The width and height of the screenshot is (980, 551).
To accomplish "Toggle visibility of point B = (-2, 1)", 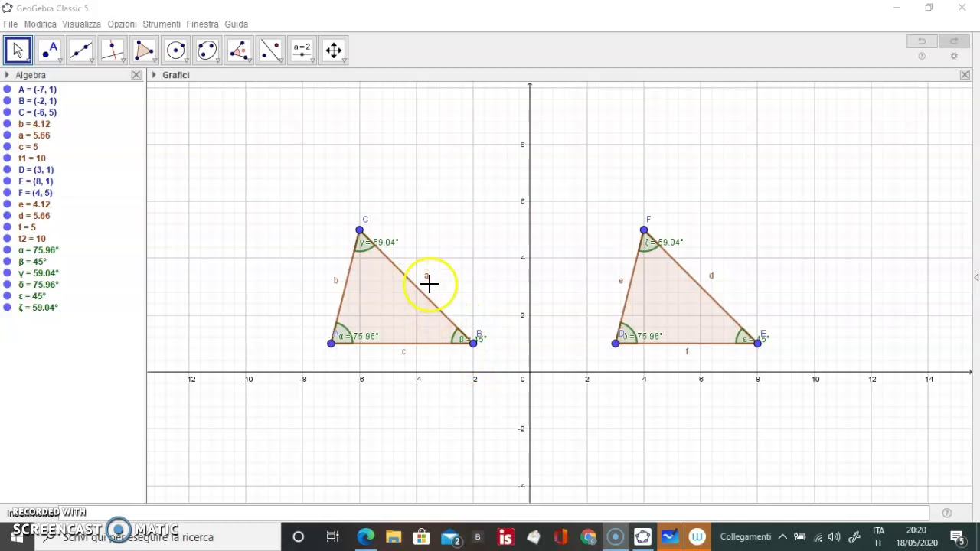I will pos(7,101).
